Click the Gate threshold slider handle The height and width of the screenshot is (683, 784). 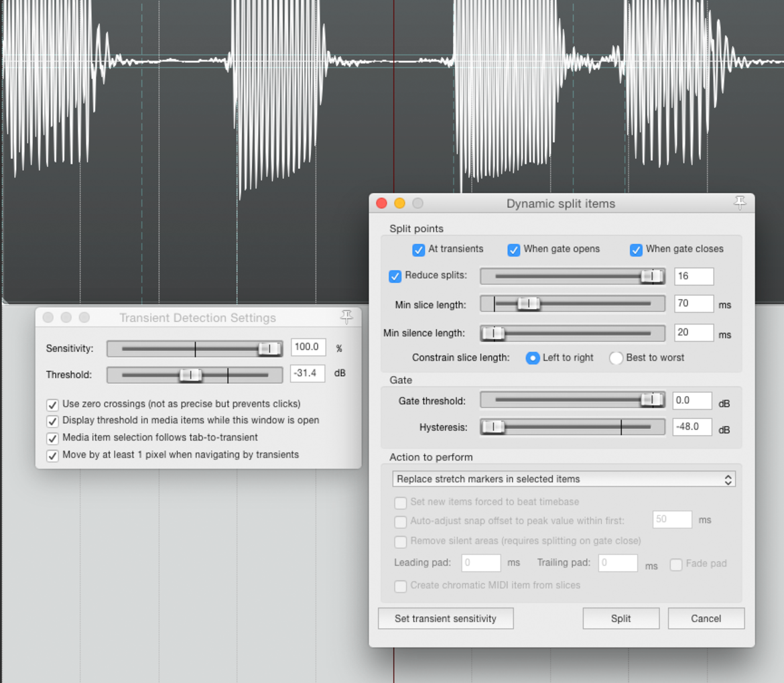(x=653, y=399)
